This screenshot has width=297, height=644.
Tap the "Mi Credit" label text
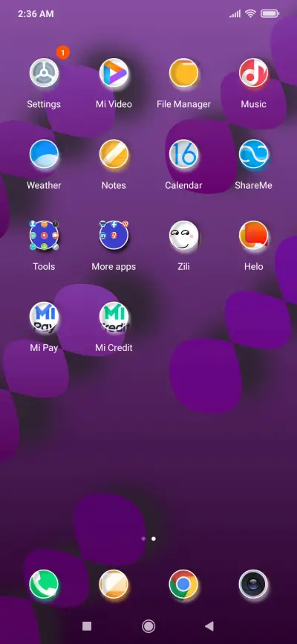coord(114,348)
